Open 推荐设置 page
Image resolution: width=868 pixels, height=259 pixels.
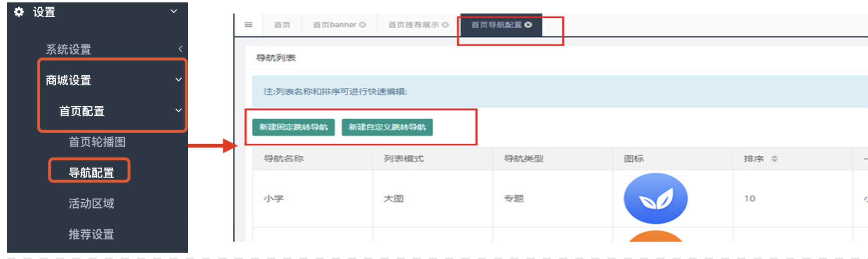pos(91,234)
